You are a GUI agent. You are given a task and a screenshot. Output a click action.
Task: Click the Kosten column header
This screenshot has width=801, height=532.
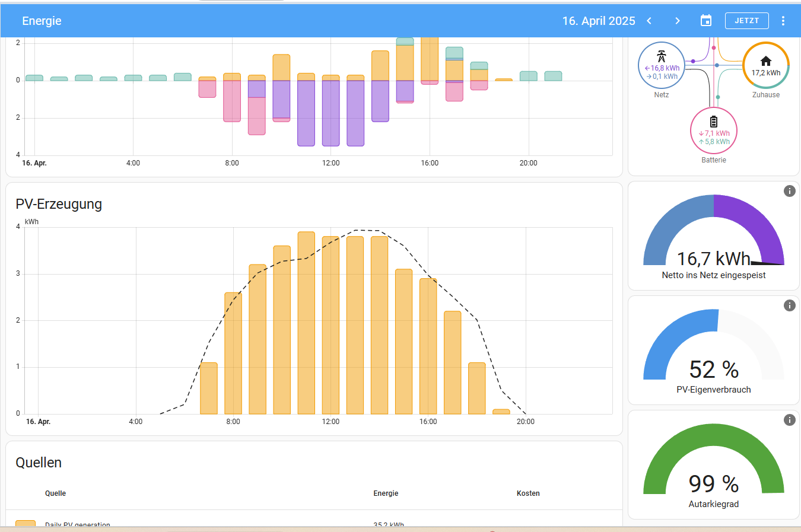pyautogui.click(x=528, y=493)
